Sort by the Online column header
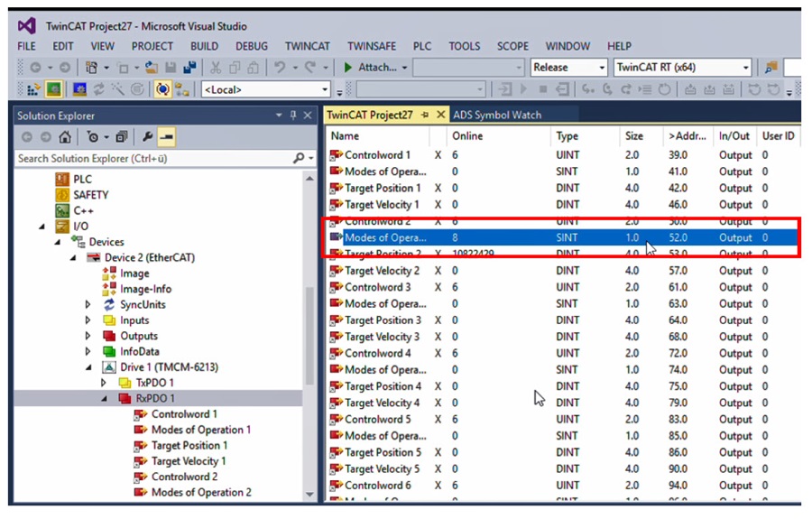The width and height of the screenshot is (812, 519). click(x=467, y=136)
